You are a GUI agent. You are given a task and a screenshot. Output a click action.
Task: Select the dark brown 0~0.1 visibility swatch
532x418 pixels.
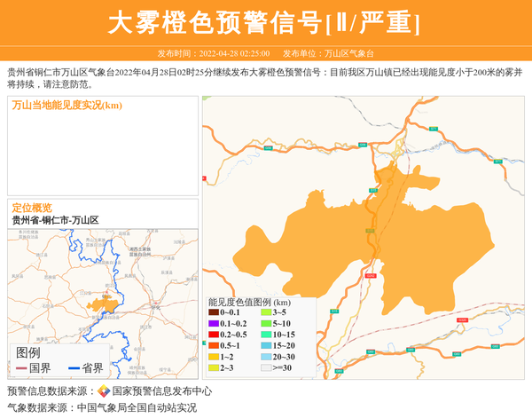pos(213,312)
